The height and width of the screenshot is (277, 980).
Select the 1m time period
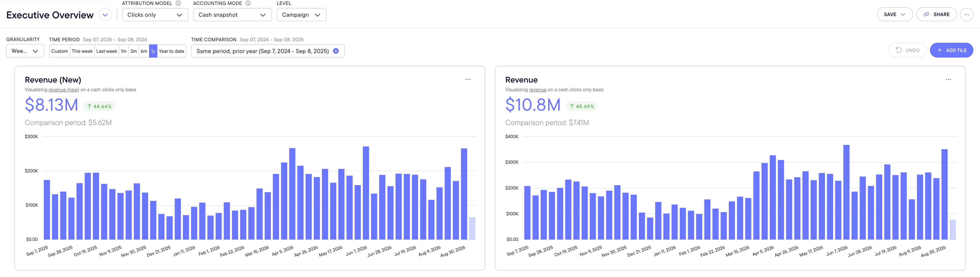124,51
